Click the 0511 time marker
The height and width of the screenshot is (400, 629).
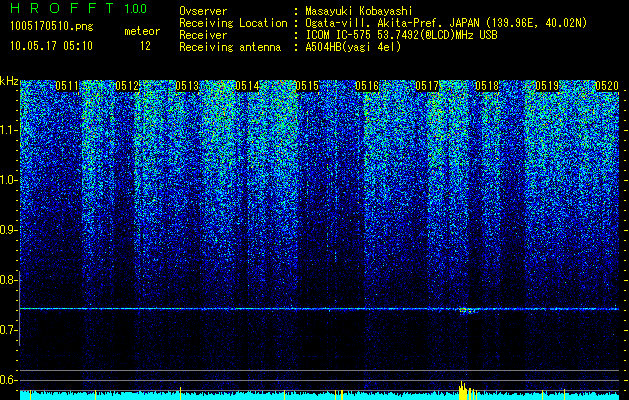click(x=67, y=85)
